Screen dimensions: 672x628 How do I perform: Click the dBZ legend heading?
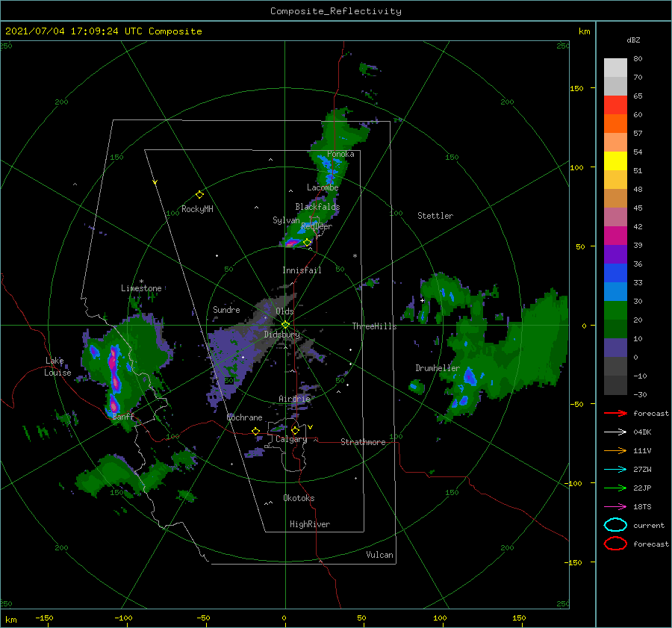pyautogui.click(x=633, y=40)
